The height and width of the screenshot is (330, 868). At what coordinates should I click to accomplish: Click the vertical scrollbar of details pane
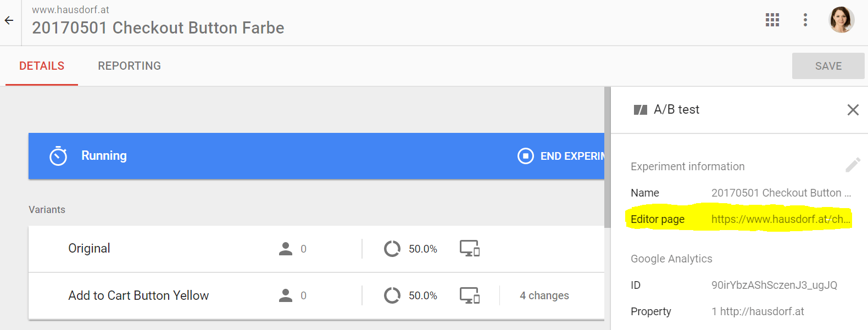pyautogui.click(x=607, y=159)
